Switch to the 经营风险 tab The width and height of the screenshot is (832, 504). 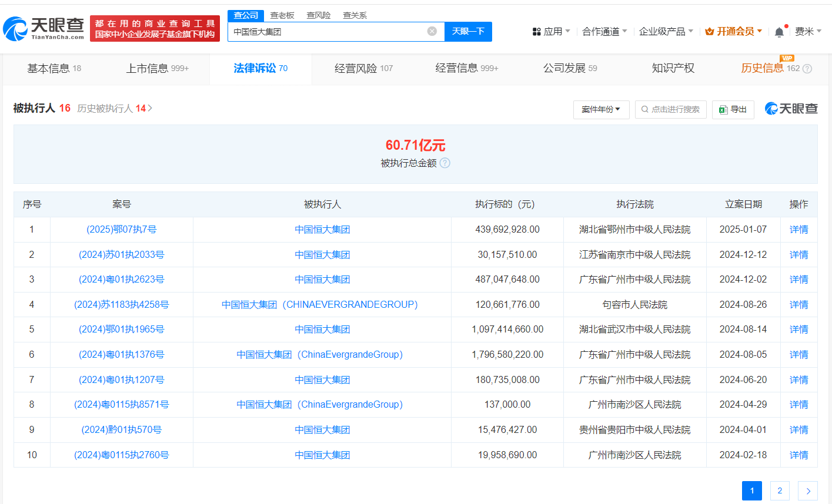363,69
